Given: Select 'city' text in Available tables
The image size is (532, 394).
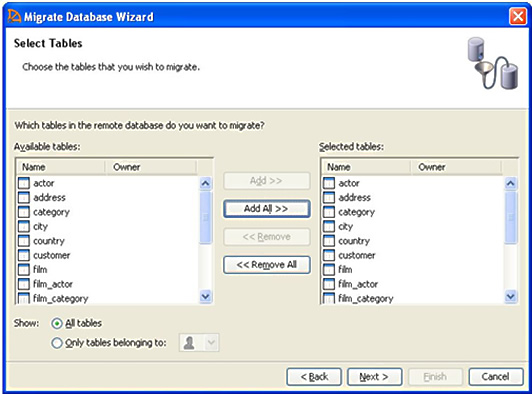Looking at the screenshot, I should coord(40,227).
